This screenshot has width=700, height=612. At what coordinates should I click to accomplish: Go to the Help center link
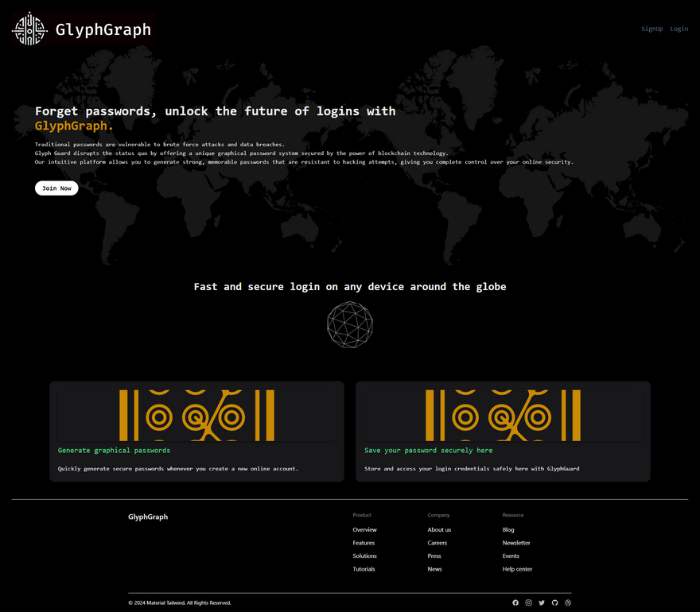pos(517,569)
